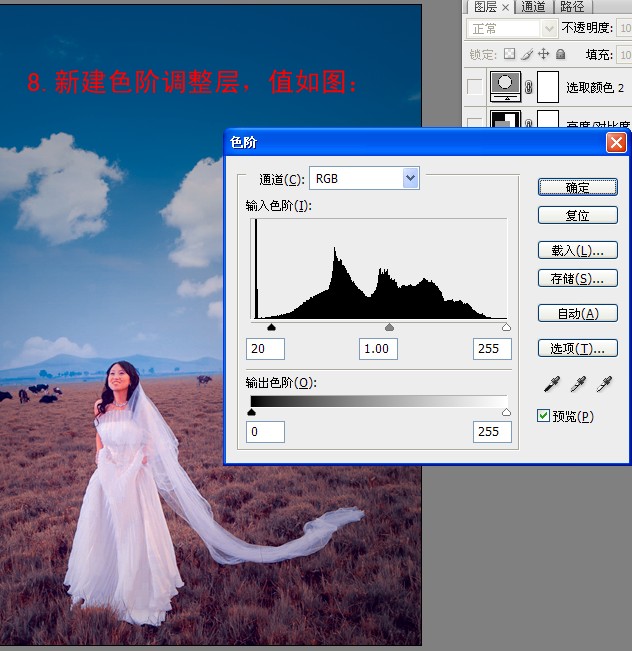
Task: Toggle lock all padlock icon
Action: pyautogui.click(x=561, y=54)
